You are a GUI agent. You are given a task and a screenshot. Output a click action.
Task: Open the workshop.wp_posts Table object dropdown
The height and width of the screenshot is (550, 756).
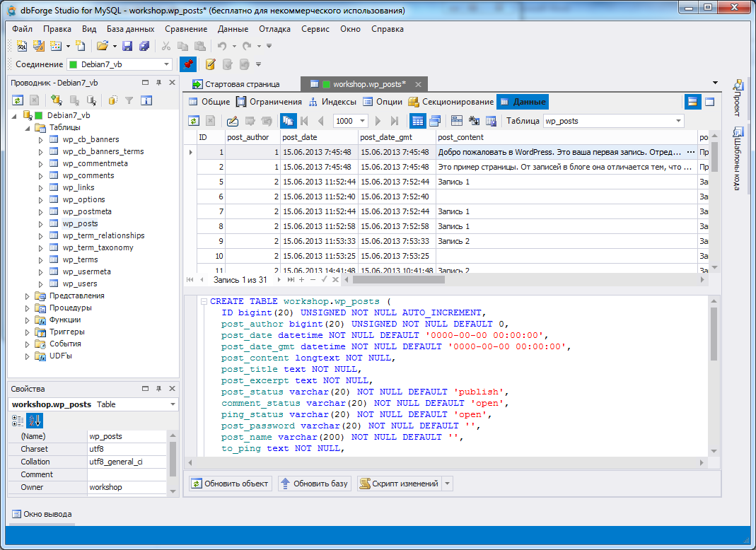[173, 404]
